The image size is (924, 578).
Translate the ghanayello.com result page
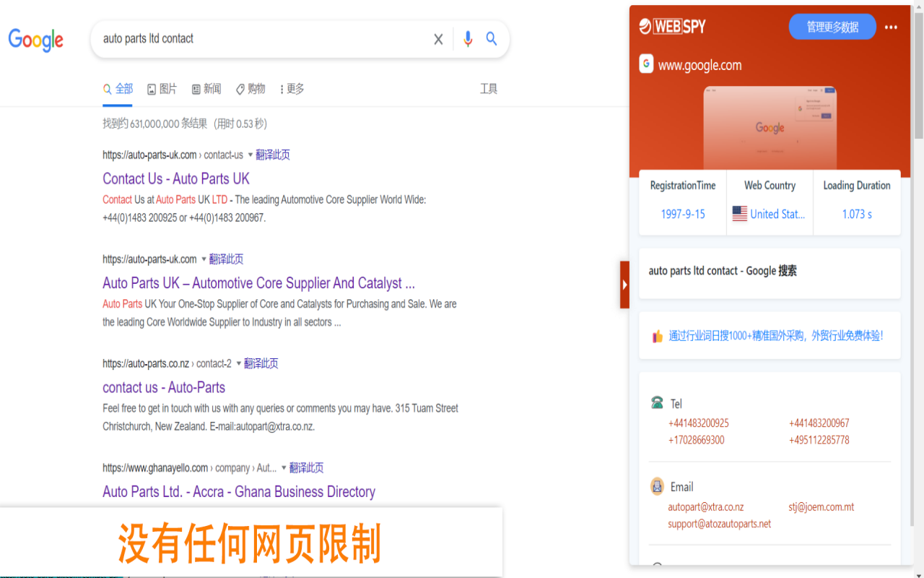point(307,467)
